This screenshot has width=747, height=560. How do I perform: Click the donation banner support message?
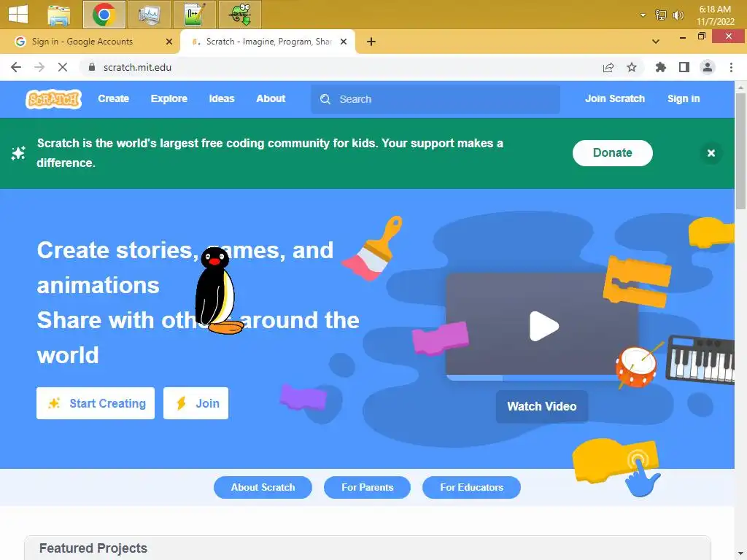pyautogui.click(x=270, y=153)
